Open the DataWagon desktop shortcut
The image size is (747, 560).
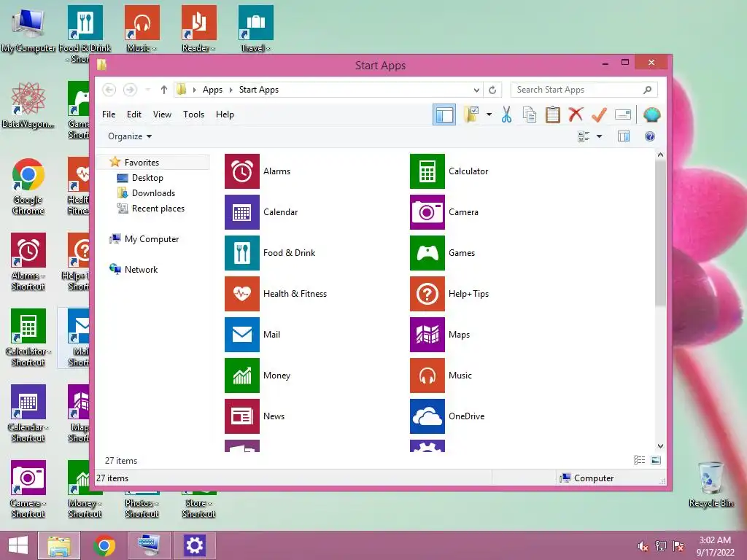(x=28, y=106)
